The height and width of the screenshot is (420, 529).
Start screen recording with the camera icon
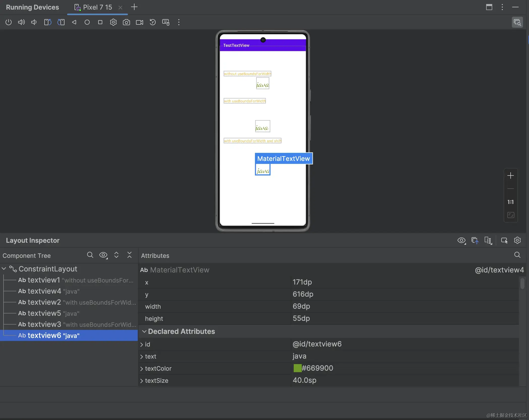[140, 22]
